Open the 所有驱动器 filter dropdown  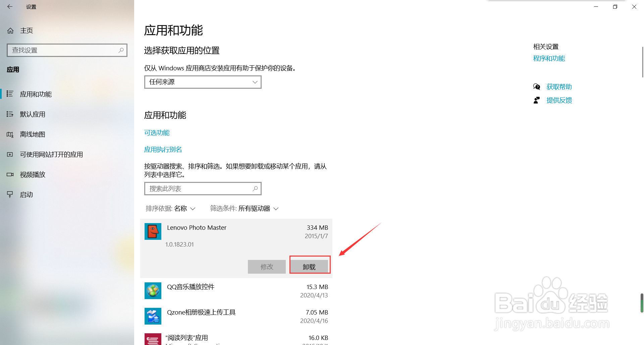point(258,208)
